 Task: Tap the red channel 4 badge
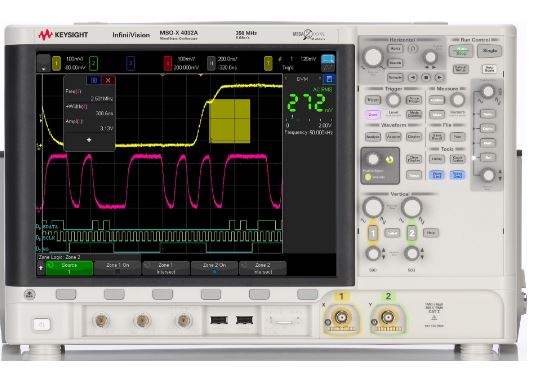click(x=167, y=63)
